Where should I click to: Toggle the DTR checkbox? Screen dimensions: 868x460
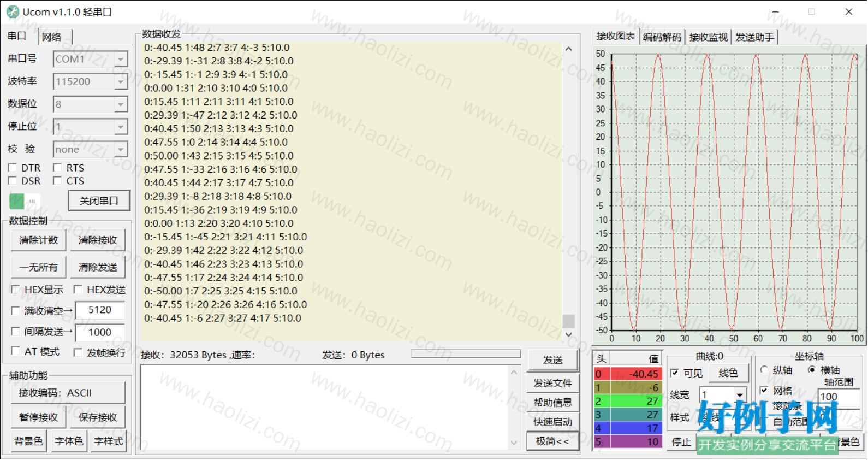(13, 168)
